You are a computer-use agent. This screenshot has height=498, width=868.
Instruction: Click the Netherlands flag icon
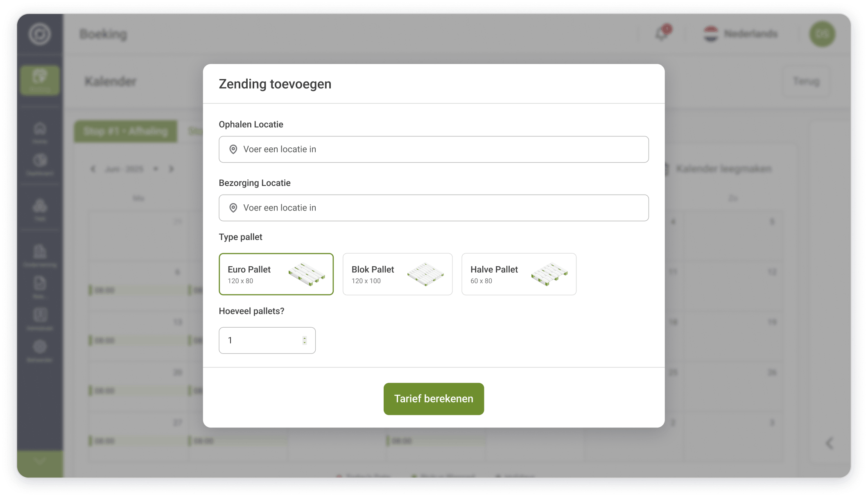(x=711, y=34)
